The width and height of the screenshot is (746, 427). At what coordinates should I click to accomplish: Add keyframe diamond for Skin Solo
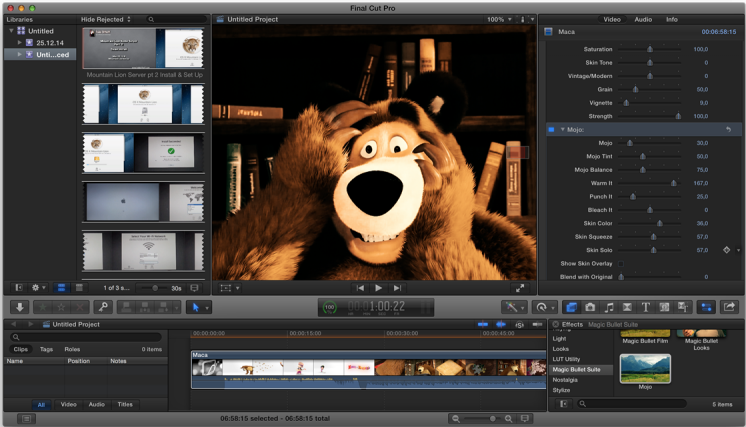tap(726, 250)
